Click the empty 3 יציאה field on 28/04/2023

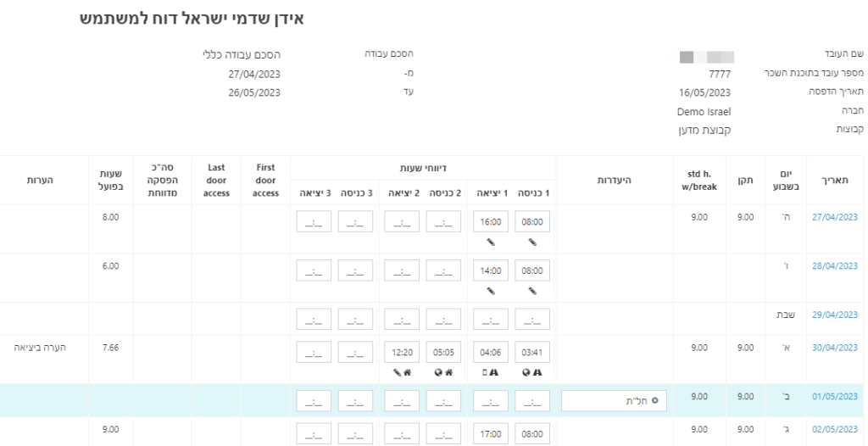pyautogui.click(x=314, y=270)
